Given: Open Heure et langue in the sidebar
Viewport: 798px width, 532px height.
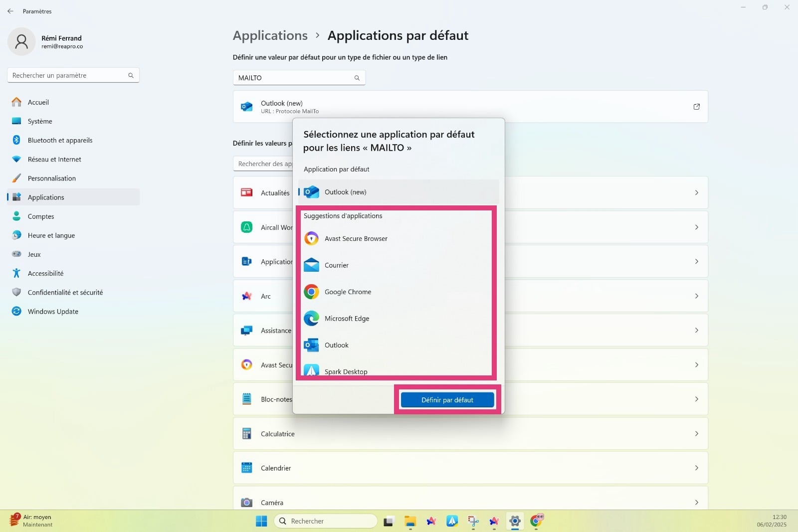Looking at the screenshot, I should click(x=73, y=235).
